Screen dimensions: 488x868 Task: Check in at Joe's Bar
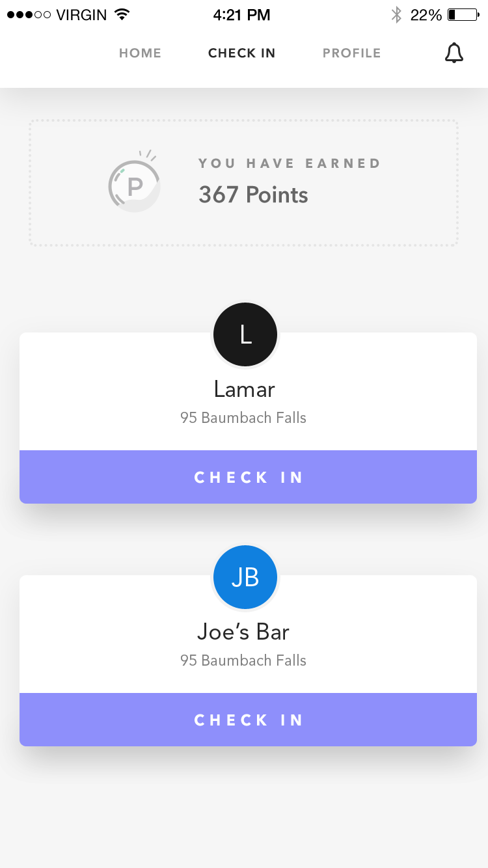point(248,720)
